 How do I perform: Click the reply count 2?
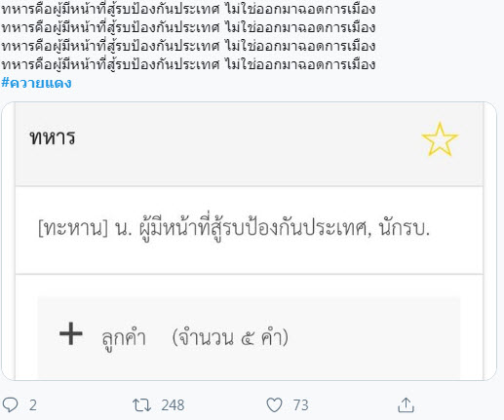pyautogui.click(x=33, y=405)
